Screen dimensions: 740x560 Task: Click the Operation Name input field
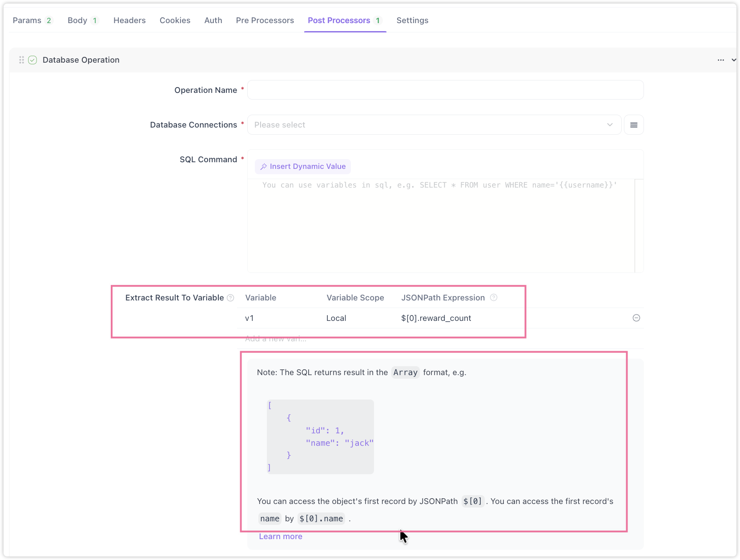(445, 90)
